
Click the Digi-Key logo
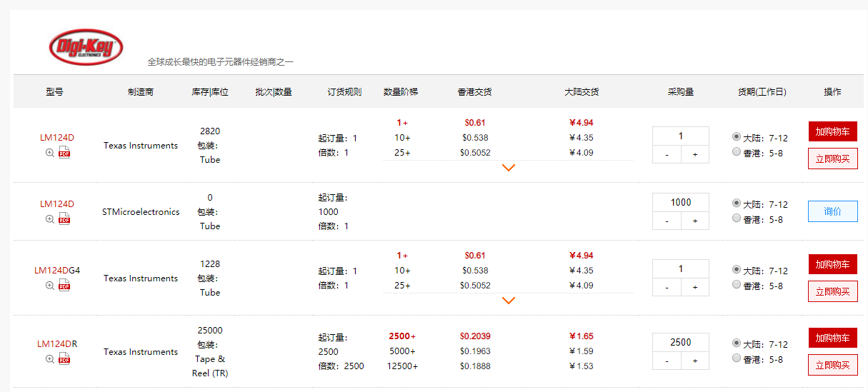click(86, 47)
